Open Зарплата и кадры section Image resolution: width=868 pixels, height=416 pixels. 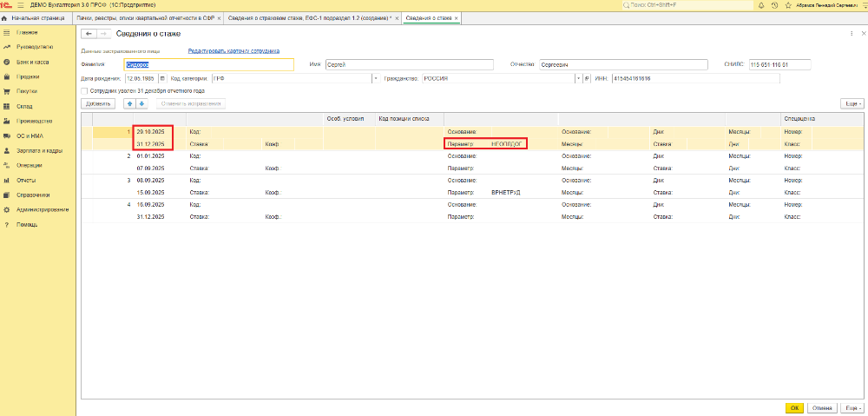coord(37,150)
